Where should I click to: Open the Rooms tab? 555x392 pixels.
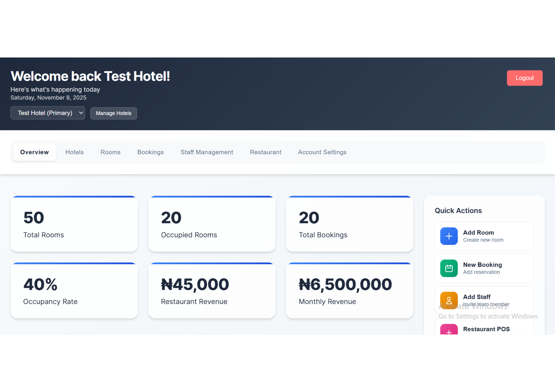[110, 152]
